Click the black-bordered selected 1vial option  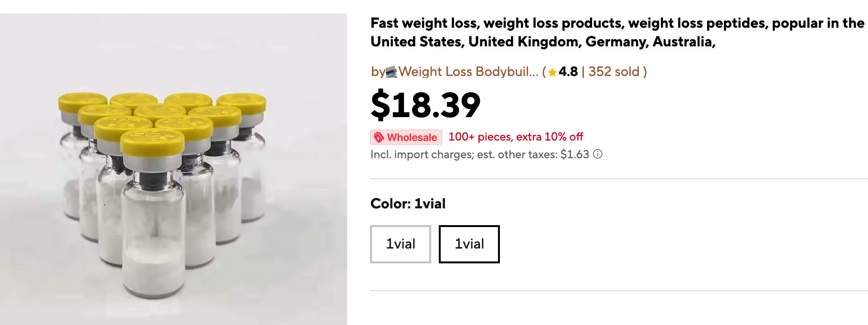pos(469,244)
